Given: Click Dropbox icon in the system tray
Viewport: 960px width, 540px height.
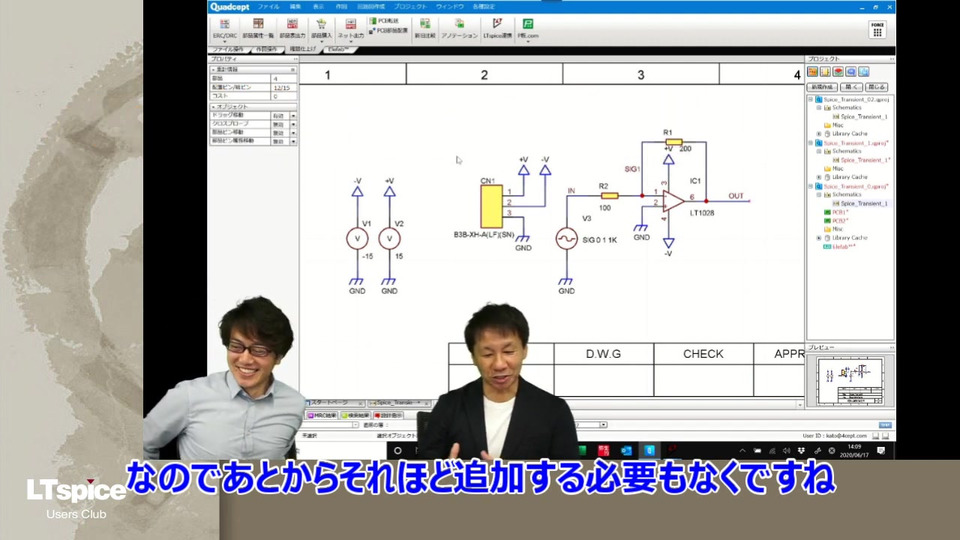Looking at the screenshot, I should pyautogui.click(x=801, y=451).
